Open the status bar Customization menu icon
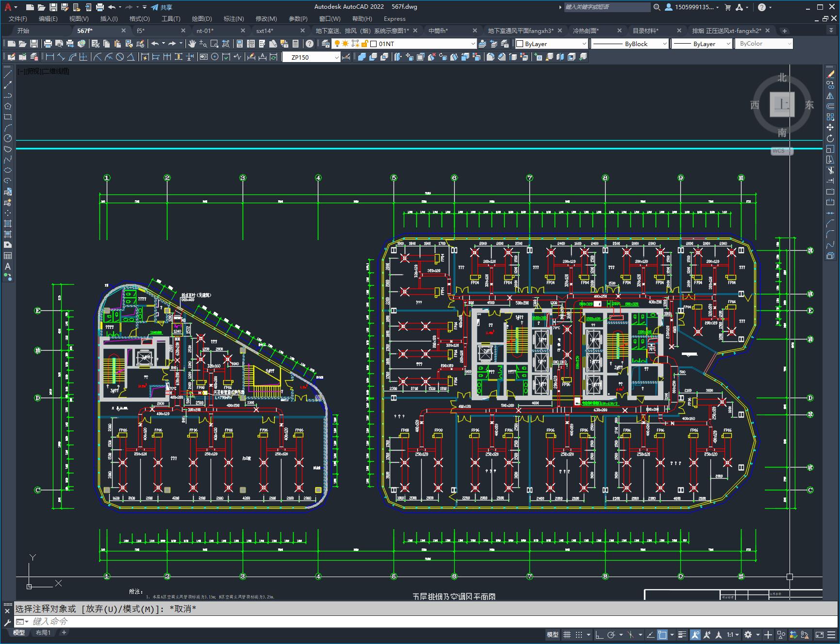 coord(832,634)
